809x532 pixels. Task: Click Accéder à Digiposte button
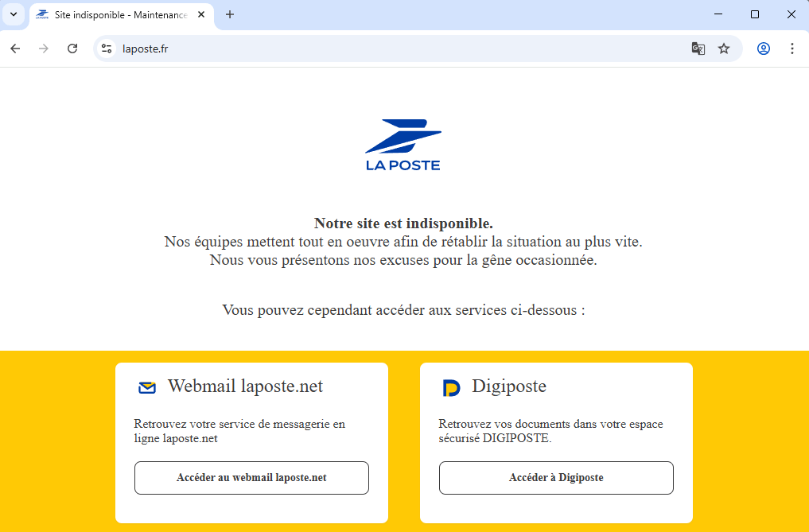(x=556, y=478)
